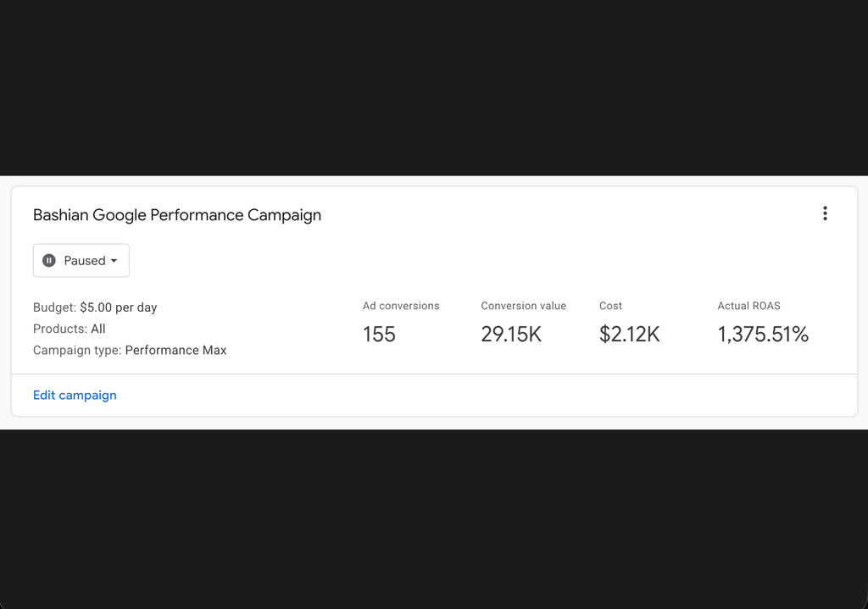
Task: Expand the campaign status selector caret
Action: coord(114,260)
